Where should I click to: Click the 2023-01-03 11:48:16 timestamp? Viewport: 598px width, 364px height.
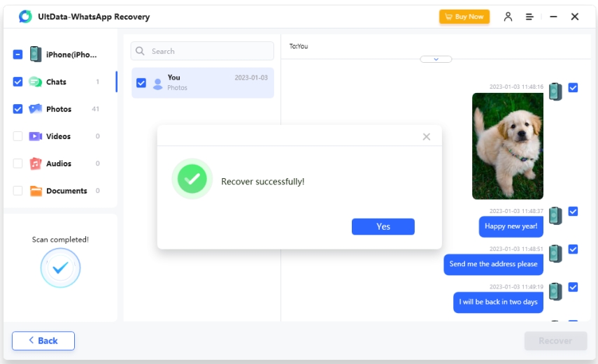click(x=516, y=87)
